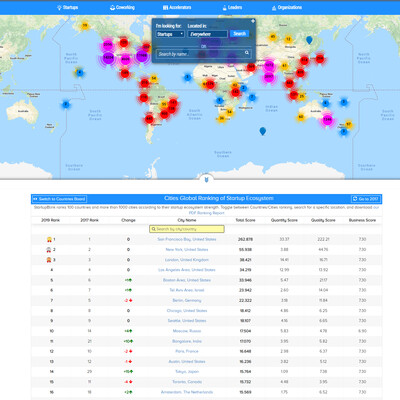Click the magenta 1346 cluster in Australia
Viewport: 400px width, 400px height.
[x=327, y=119]
